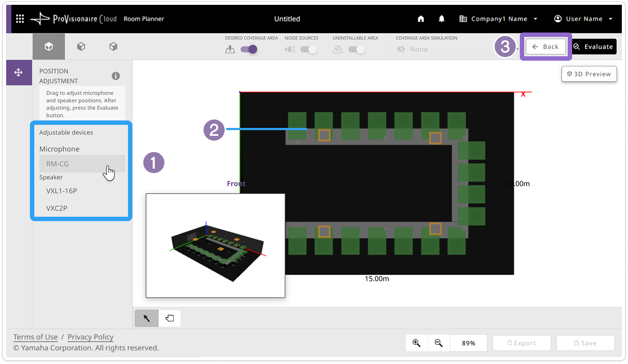This screenshot has width=628, height=364.
Task: Select the hand pan tool
Action: (x=170, y=318)
